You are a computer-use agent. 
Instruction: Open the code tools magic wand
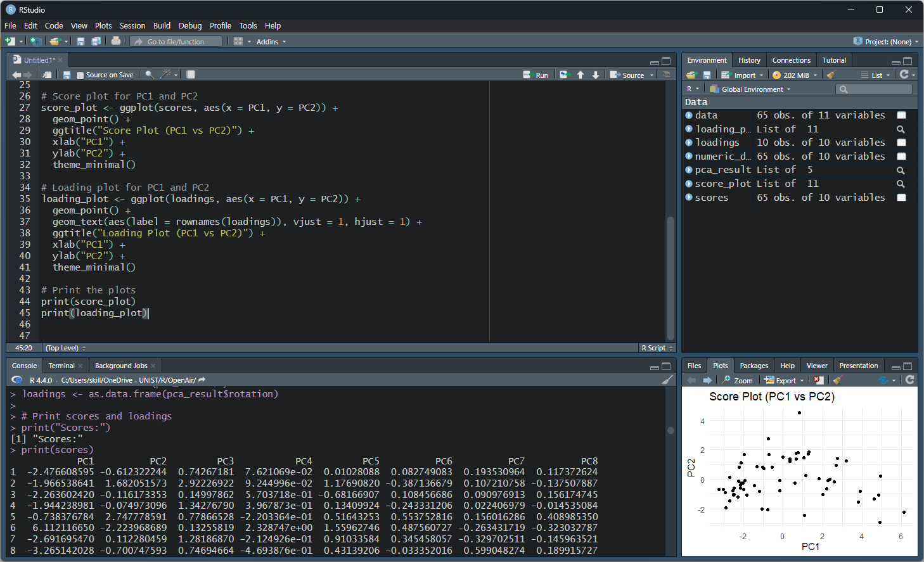pos(165,75)
